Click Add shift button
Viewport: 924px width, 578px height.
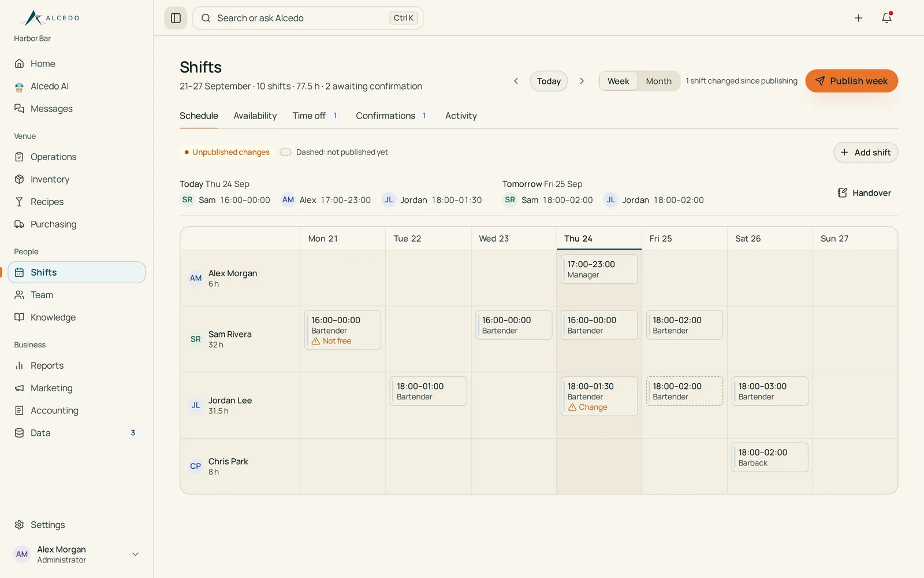coord(865,153)
